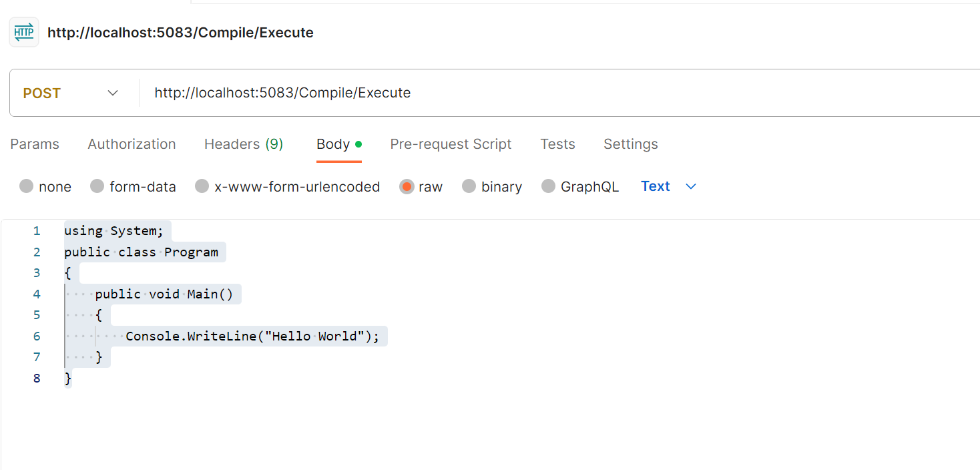Open the POST method dropdown
980x470 pixels.
point(71,93)
